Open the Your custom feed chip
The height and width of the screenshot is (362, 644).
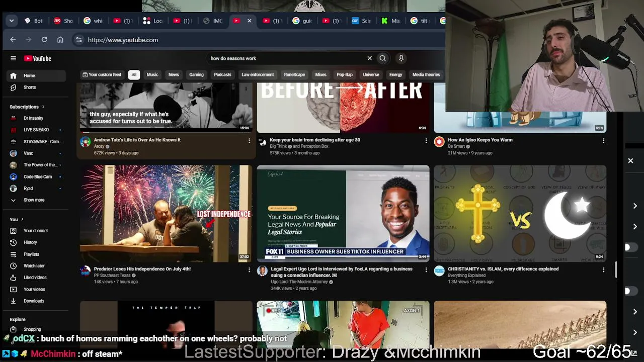pyautogui.click(x=102, y=74)
